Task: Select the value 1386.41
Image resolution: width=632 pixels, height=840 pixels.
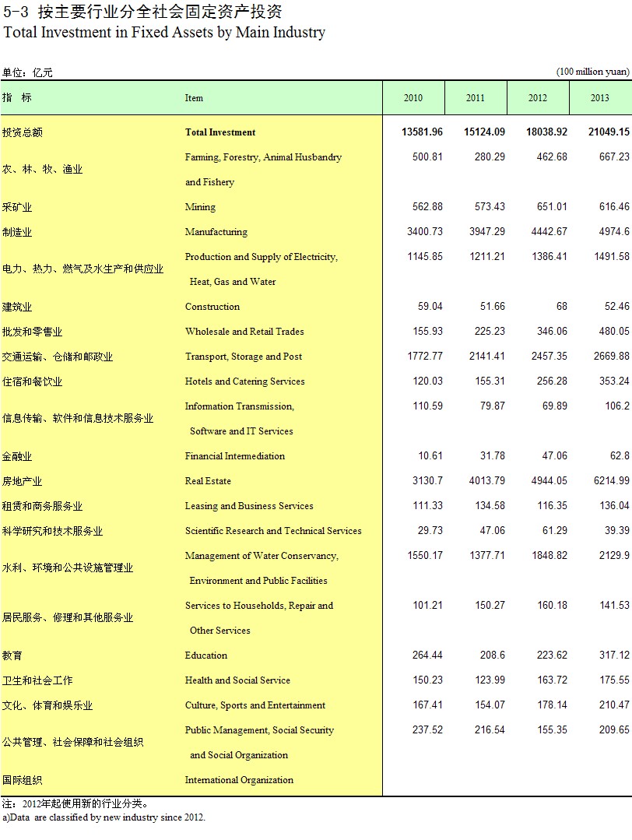Action: click(549, 256)
